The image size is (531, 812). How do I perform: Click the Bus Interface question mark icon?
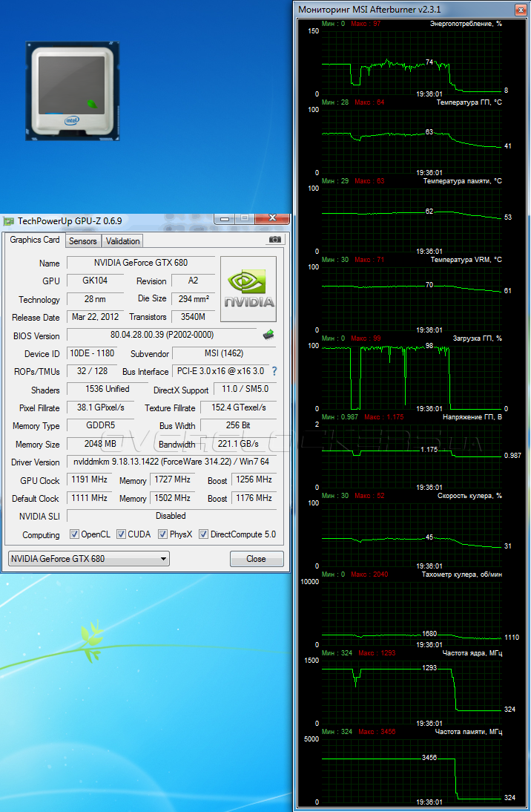[x=274, y=371]
